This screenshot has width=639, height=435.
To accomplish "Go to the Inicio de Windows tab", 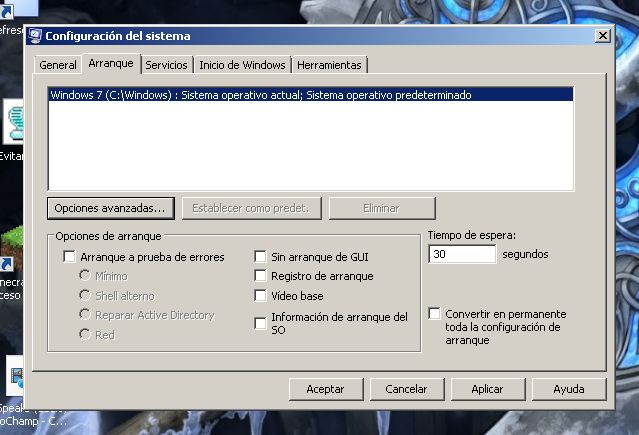I will (x=242, y=65).
